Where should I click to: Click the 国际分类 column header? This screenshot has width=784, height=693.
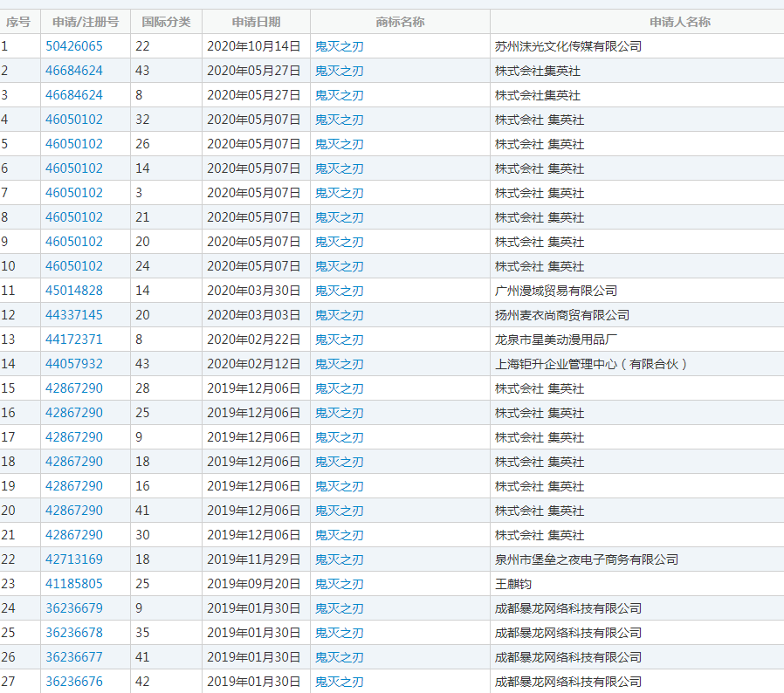(x=166, y=22)
